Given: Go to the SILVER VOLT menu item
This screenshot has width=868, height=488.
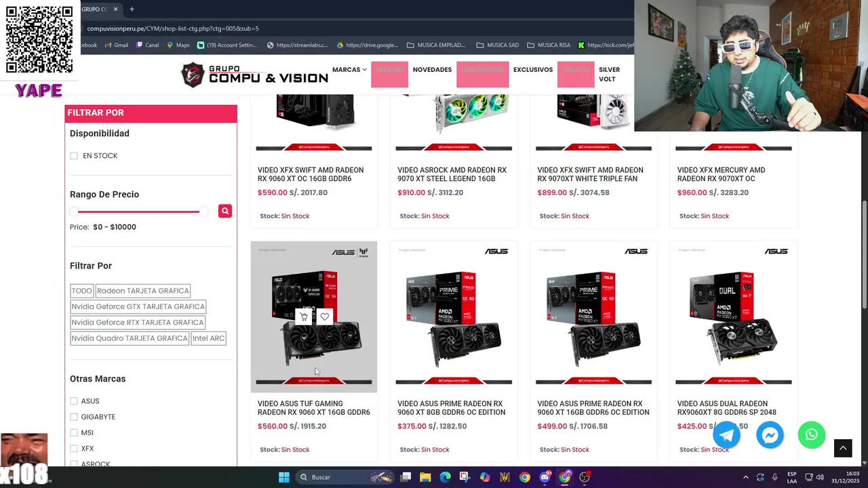Looking at the screenshot, I should click(x=609, y=75).
